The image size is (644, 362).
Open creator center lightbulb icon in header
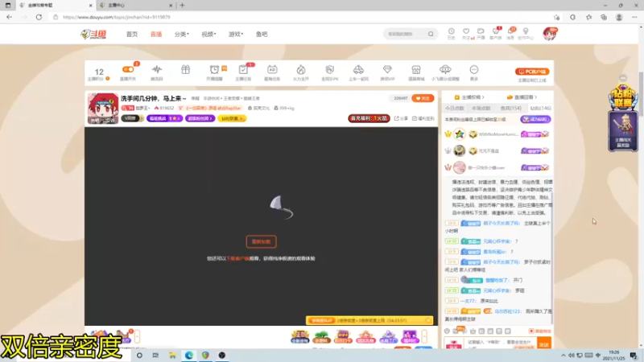pyautogui.click(x=526, y=34)
